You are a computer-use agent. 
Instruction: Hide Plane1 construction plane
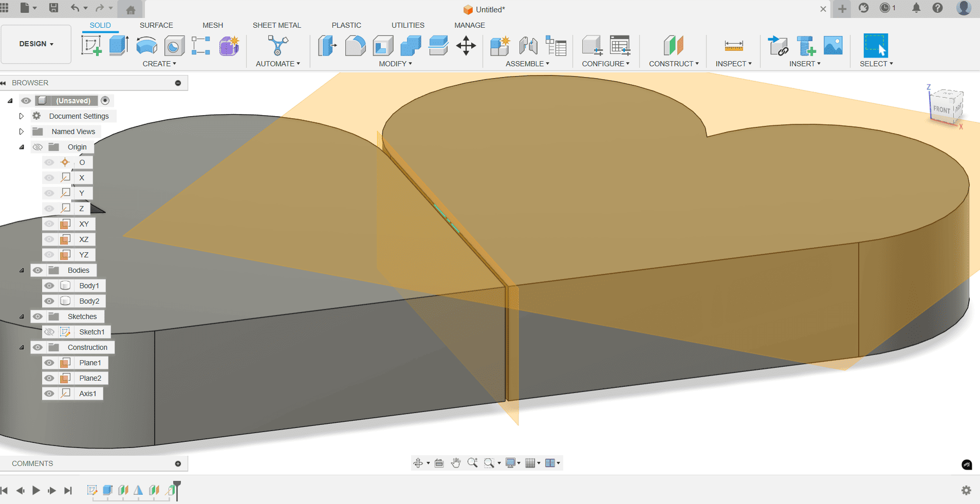[x=49, y=363]
